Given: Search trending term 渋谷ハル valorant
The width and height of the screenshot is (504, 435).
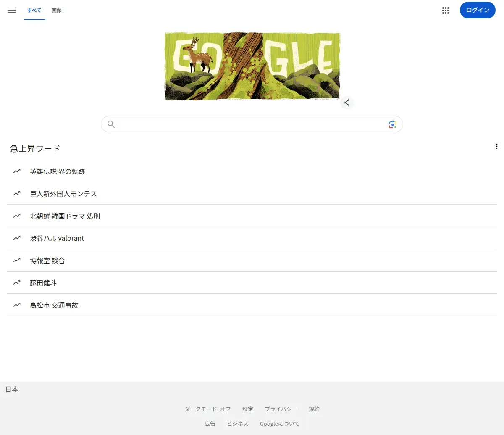Looking at the screenshot, I should pos(252,238).
